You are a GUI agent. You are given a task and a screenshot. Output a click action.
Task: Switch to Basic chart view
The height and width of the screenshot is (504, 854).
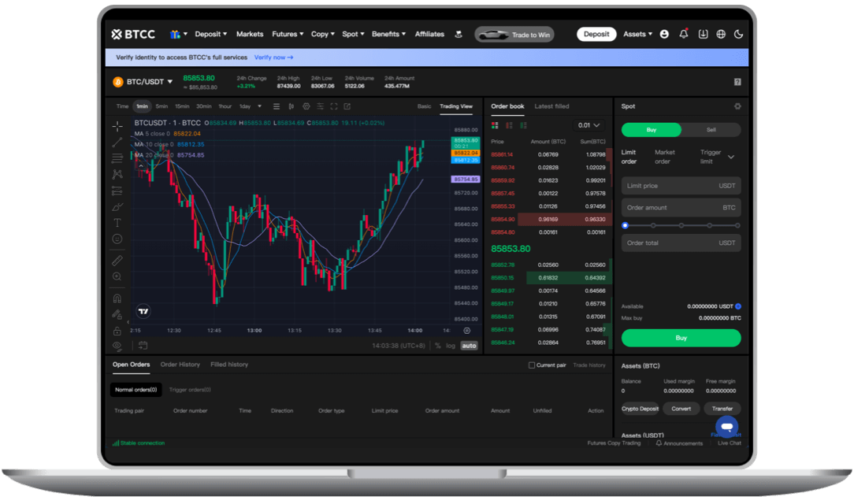click(x=425, y=106)
